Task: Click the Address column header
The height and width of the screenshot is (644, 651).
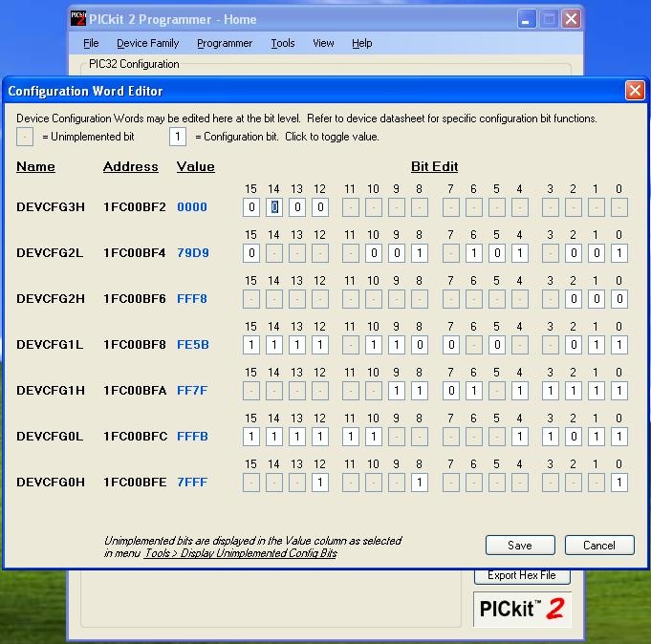Action: (131, 167)
